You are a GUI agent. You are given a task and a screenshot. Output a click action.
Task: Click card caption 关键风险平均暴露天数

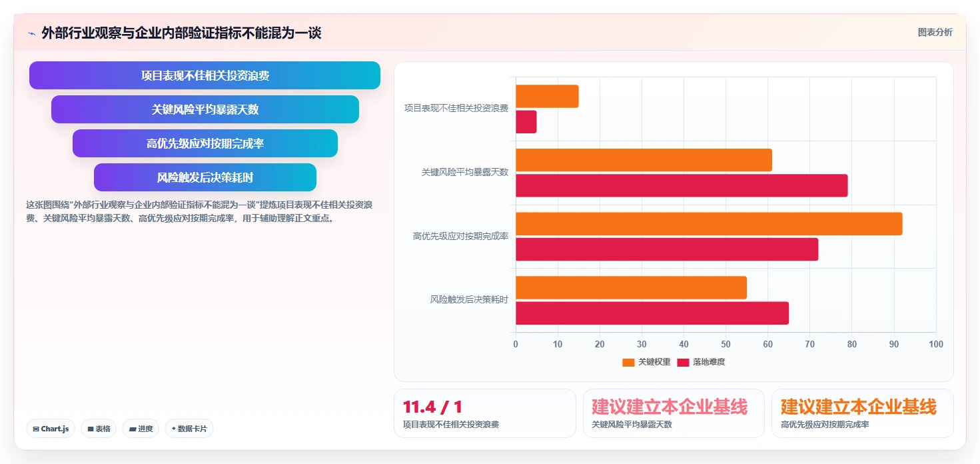click(x=632, y=425)
